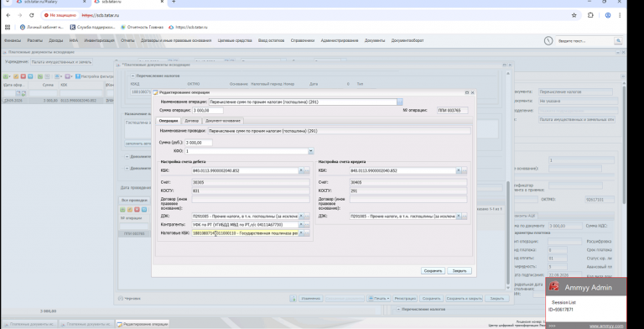Switch to the Договор tab
The image size is (644, 329).
coord(191,121)
